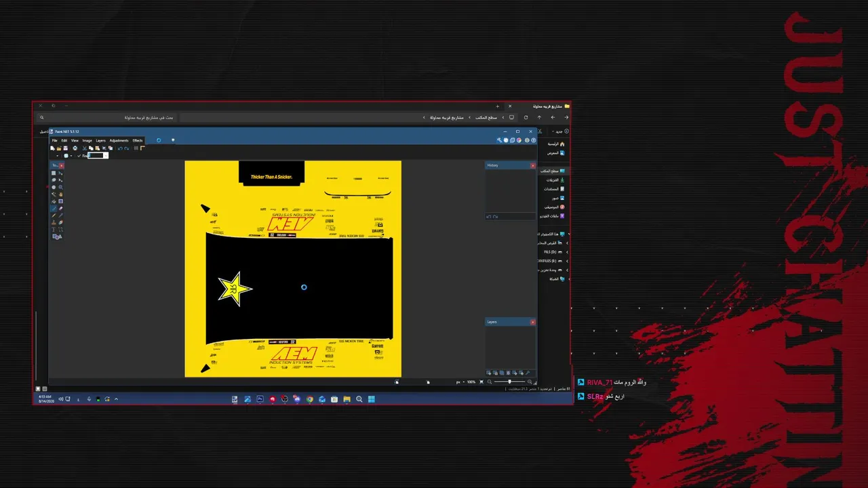Viewport: 868px width, 488px height.
Task: Click the Print toolbar icon
Action: coord(75,148)
